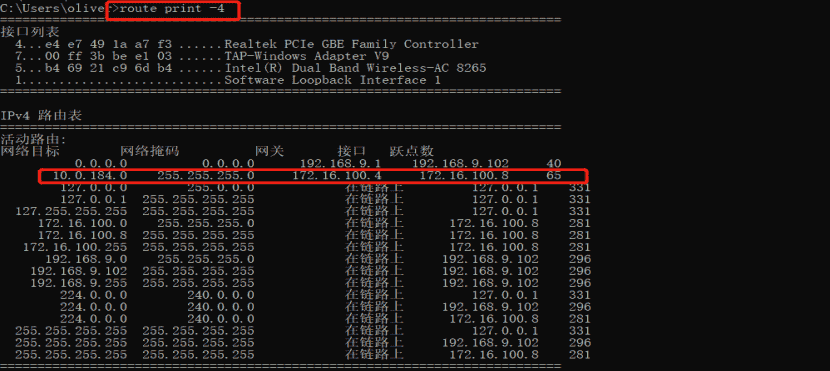This screenshot has width=830, height=371.
Task: Click the 172.16.100.255 network destination
Action: tap(75, 247)
